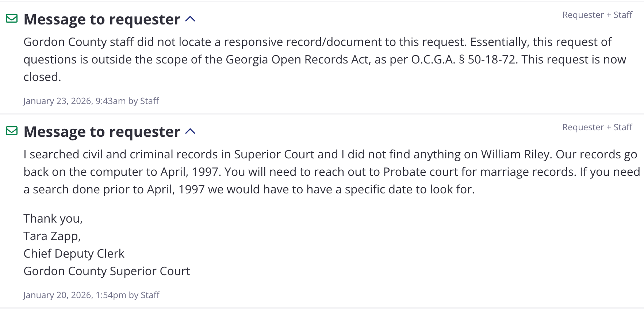Click the 'January 23, 2026, 9:43am by Staff' timestamp
644x316 pixels.
tap(91, 101)
